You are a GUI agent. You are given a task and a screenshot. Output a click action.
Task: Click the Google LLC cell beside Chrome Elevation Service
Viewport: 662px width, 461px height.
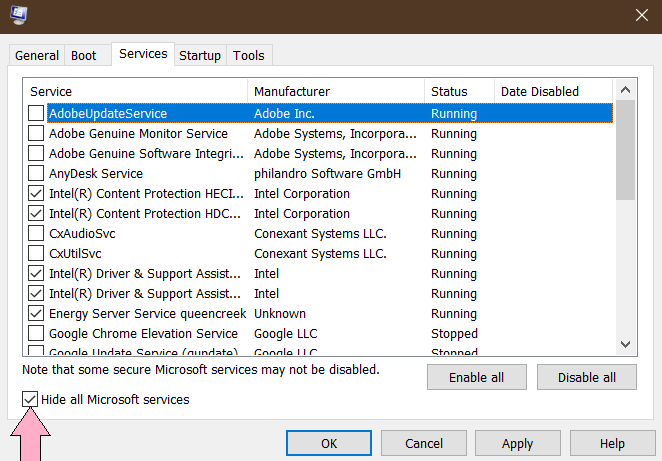pos(285,334)
